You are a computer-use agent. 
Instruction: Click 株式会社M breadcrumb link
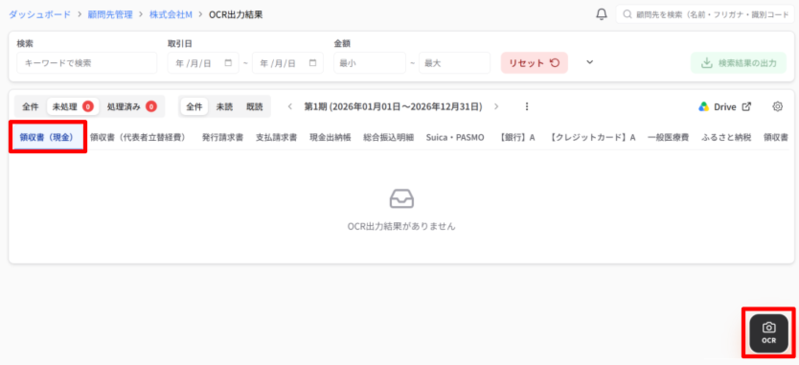click(171, 14)
